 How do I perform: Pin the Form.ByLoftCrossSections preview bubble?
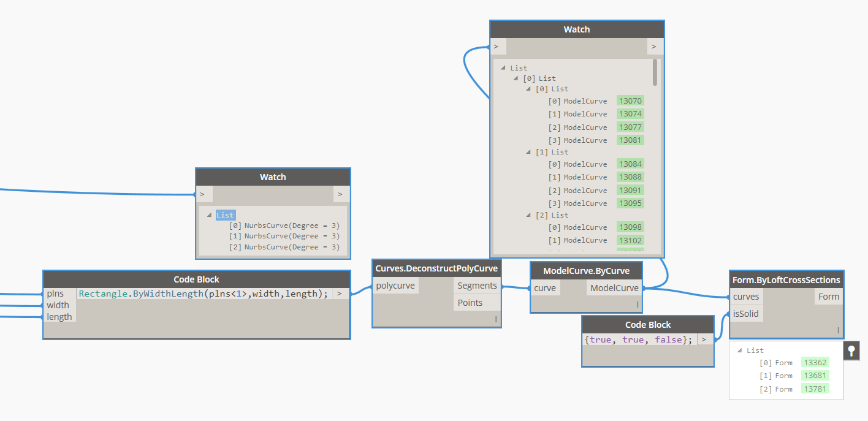(851, 351)
